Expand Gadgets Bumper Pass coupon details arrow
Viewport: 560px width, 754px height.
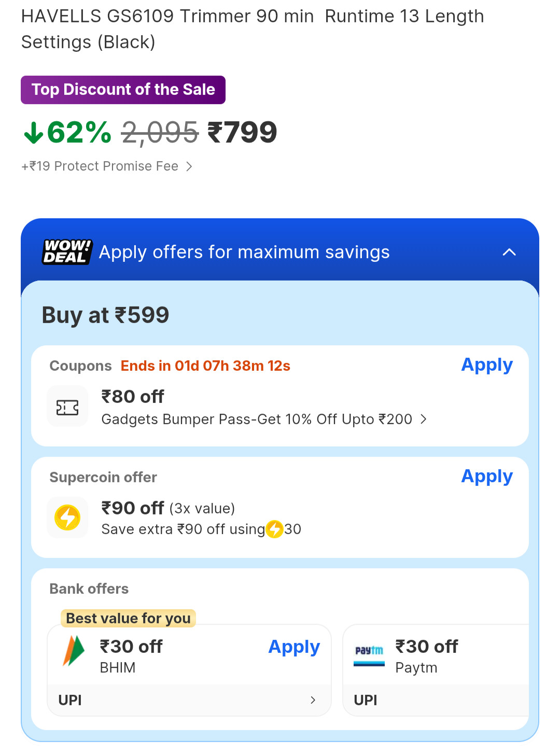point(424,419)
